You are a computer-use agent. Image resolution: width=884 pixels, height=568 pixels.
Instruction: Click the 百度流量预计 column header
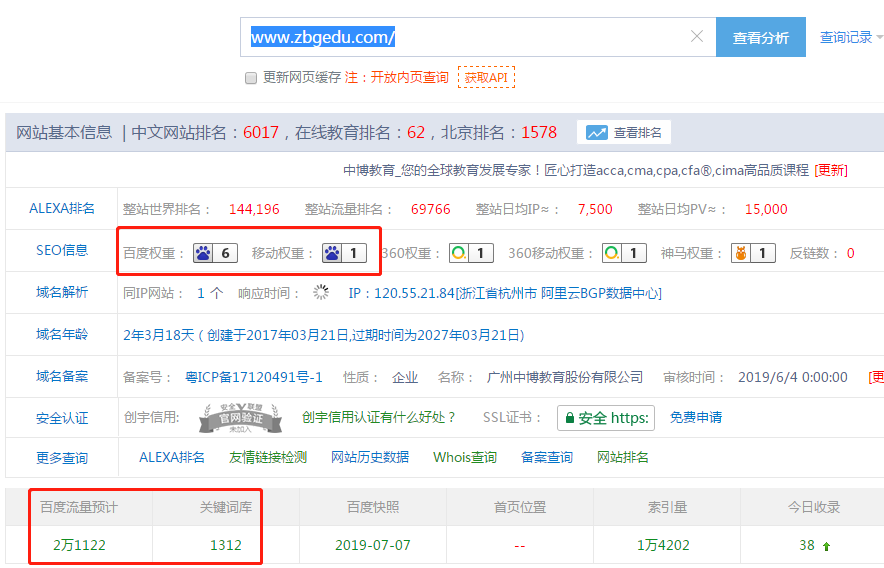[x=79, y=508]
